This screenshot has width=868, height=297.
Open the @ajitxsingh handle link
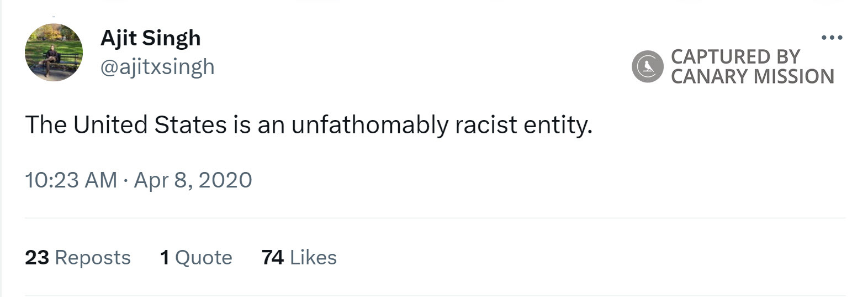coord(157,67)
